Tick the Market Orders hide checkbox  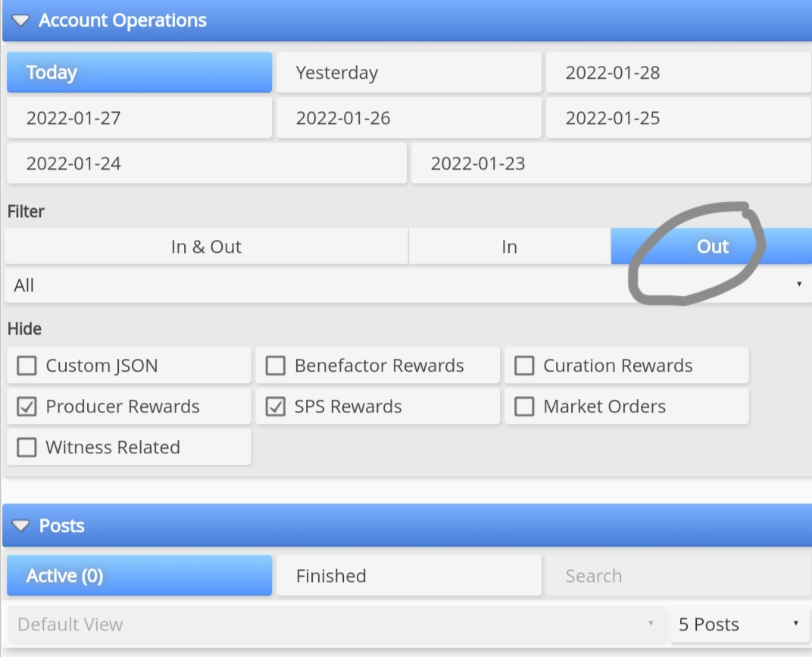[524, 406]
